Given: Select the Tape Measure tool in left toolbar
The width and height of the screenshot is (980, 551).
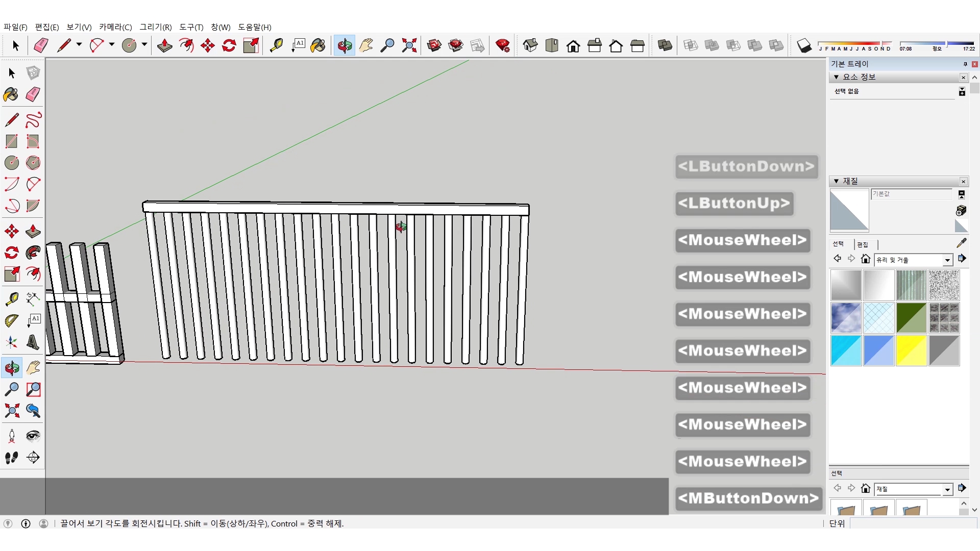Looking at the screenshot, I should [x=12, y=299].
